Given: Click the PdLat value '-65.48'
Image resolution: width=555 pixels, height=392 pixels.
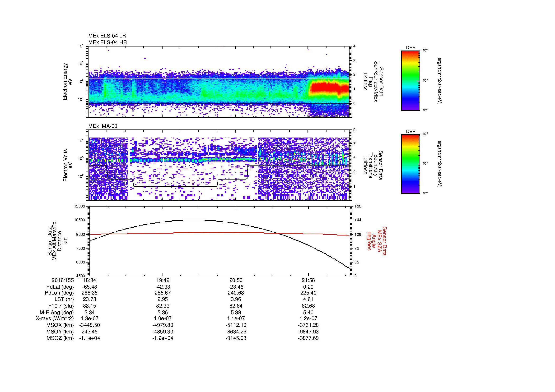Looking at the screenshot, I should pyautogui.click(x=90, y=287).
